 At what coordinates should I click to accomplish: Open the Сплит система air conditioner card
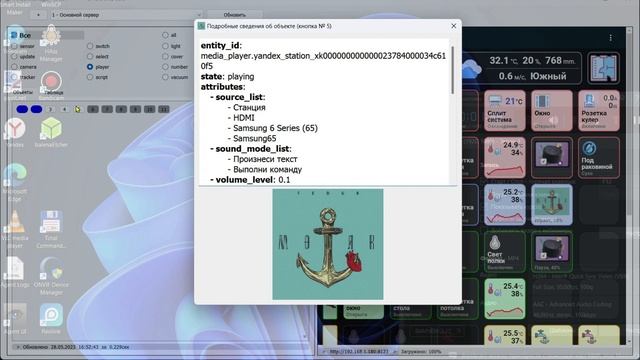coord(505,111)
